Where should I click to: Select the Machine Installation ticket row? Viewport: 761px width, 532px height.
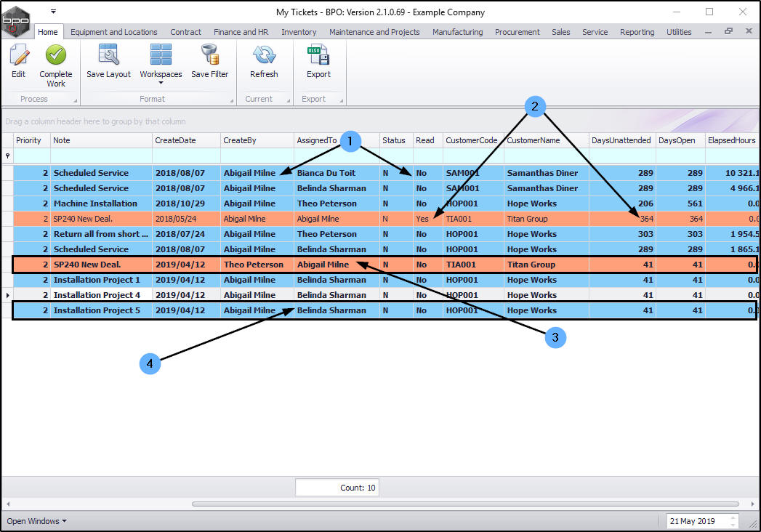click(387, 203)
